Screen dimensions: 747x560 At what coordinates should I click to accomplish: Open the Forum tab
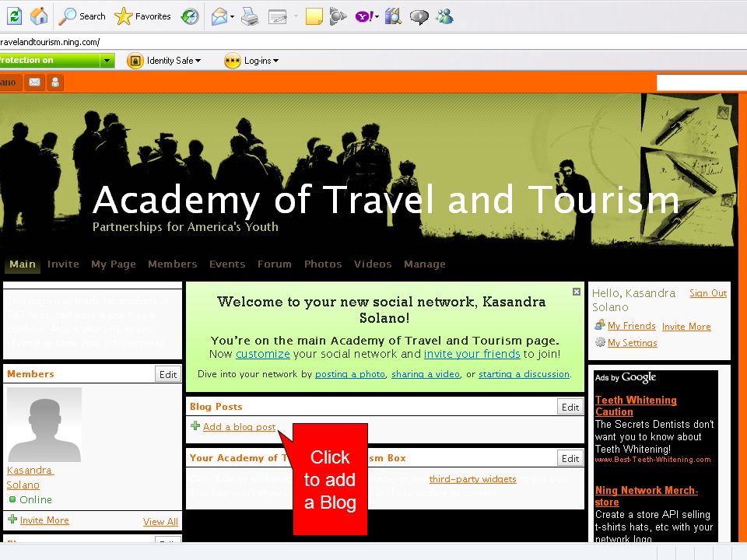click(275, 264)
